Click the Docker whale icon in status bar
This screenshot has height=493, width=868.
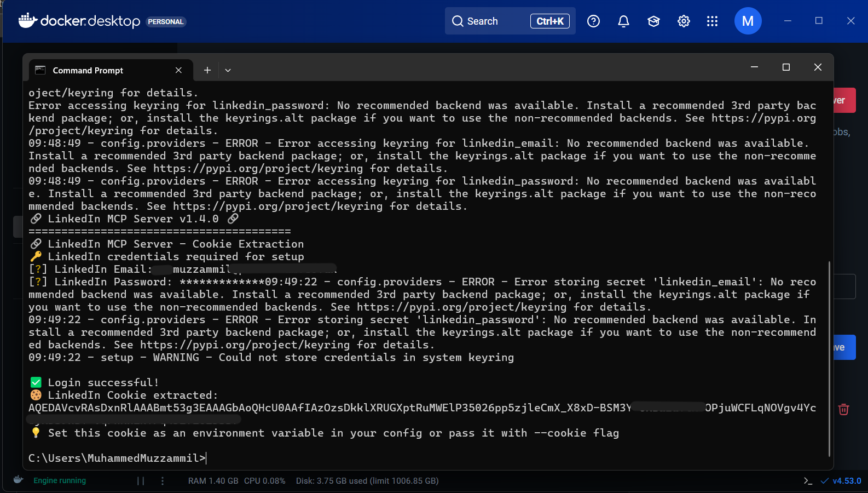(x=18, y=480)
